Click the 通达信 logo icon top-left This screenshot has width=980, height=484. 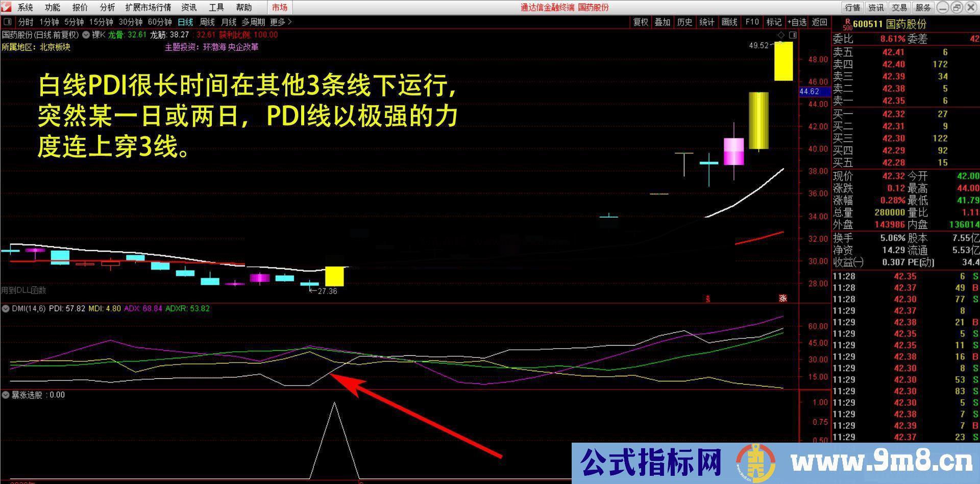click(5, 7)
